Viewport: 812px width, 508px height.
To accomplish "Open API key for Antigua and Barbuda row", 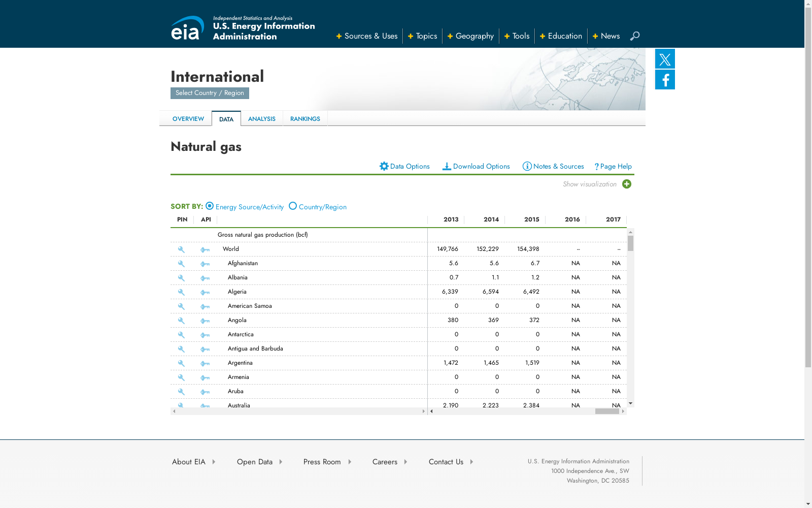I will pyautogui.click(x=205, y=349).
